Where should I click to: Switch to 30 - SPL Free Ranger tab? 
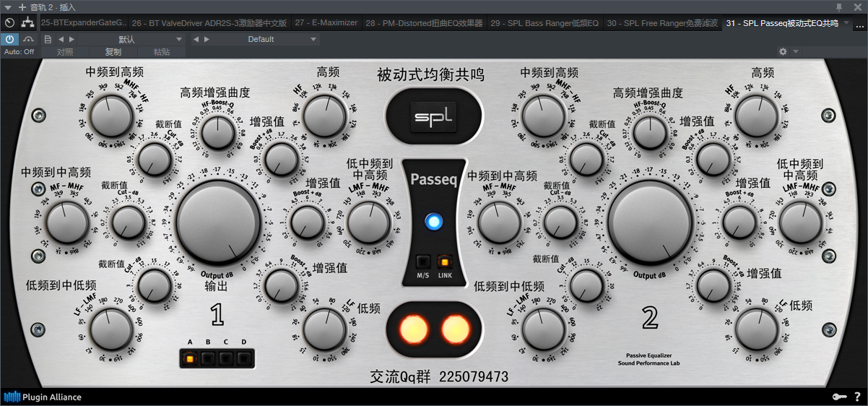point(662,23)
